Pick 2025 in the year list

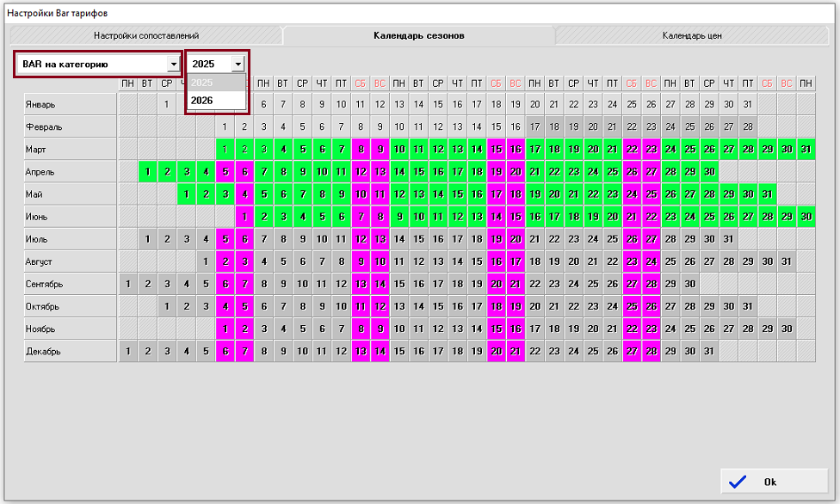(x=203, y=83)
